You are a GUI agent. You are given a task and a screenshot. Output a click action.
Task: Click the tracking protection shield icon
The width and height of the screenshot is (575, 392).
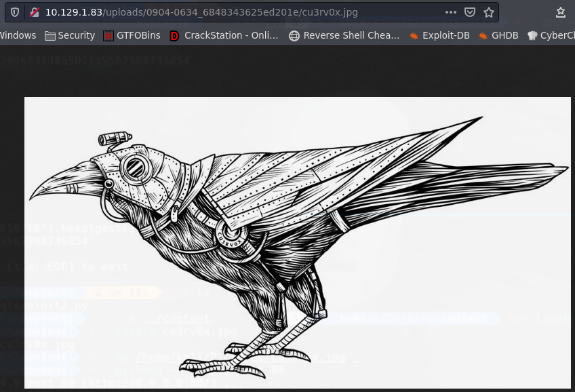click(x=14, y=12)
